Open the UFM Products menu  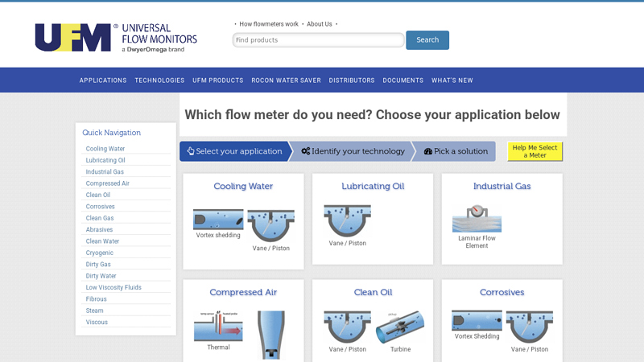(x=218, y=80)
